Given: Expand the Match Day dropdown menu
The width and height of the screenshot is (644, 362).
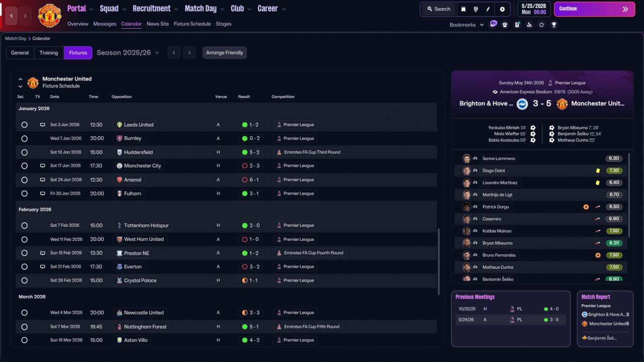Looking at the screenshot, I should tap(205, 9).
